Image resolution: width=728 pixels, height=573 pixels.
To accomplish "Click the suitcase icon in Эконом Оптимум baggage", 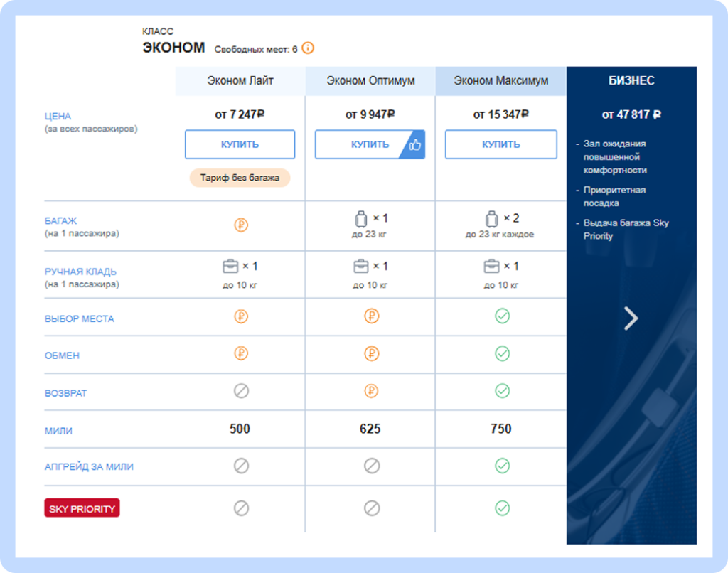I will (x=360, y=218).
